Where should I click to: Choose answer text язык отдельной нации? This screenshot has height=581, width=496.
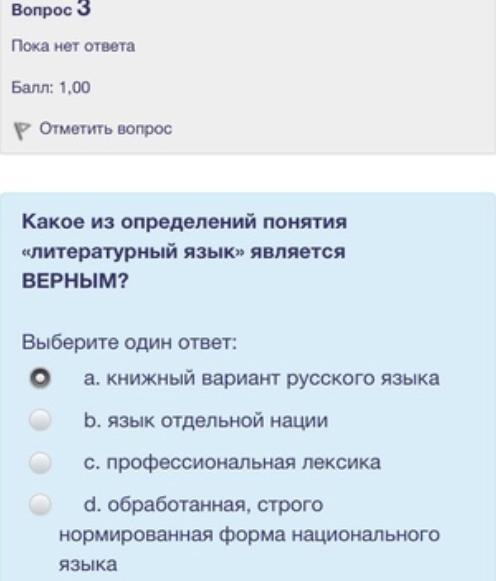(x=218, y=421)
